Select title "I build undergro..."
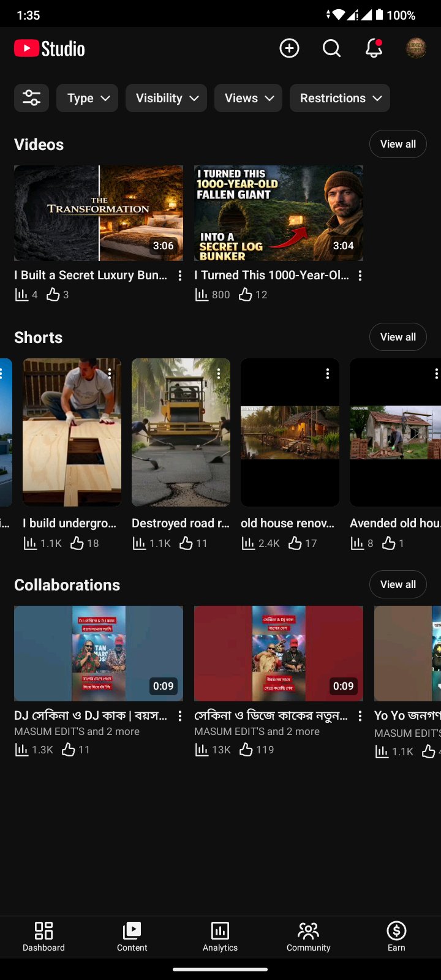441x980 pixels. point(69,523)
